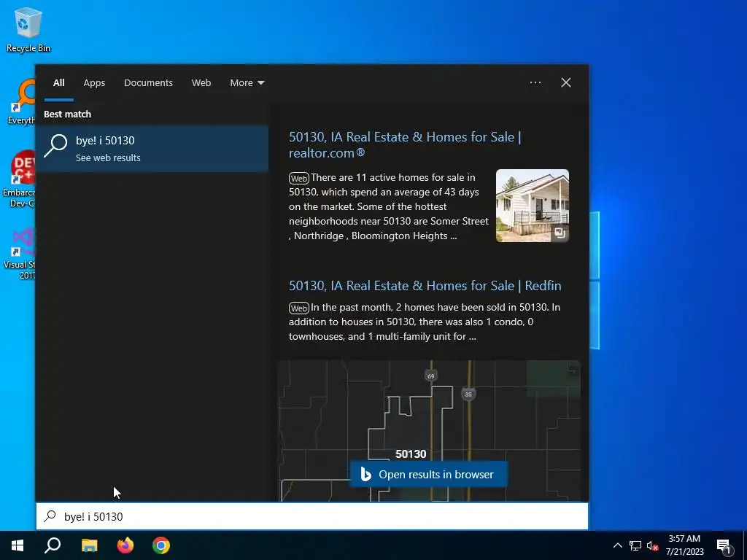The image size is (747, 560).
Task: Click the 50130 map preview
Action: click(x=429, y=430)
